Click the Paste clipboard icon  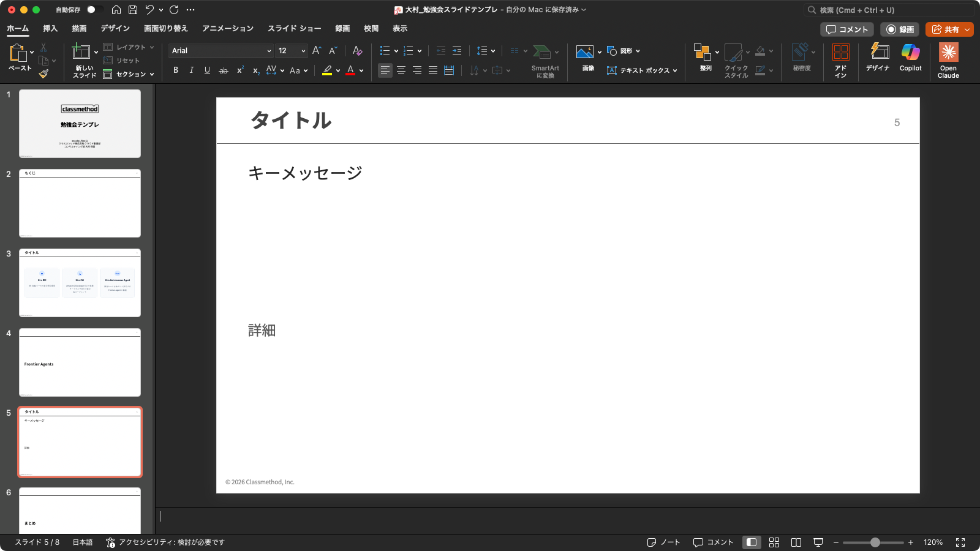(x=18, y=55)
